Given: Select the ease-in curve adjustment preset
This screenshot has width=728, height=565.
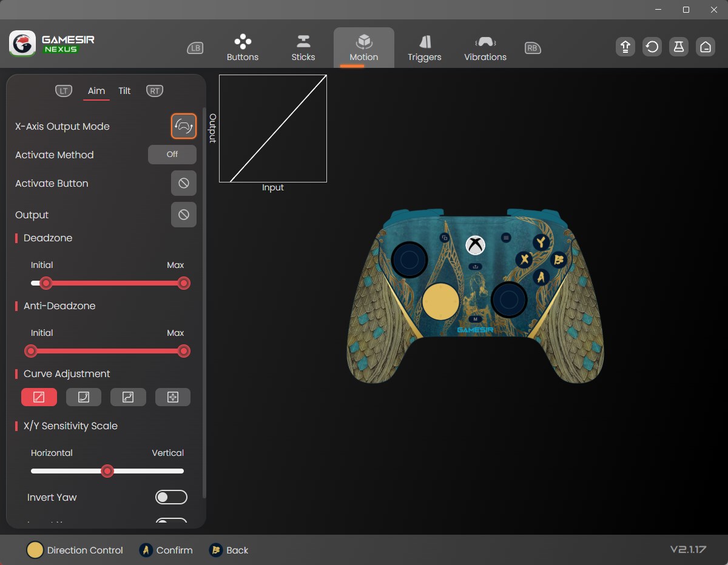Looking at the screenshot, I should (83, 397).
